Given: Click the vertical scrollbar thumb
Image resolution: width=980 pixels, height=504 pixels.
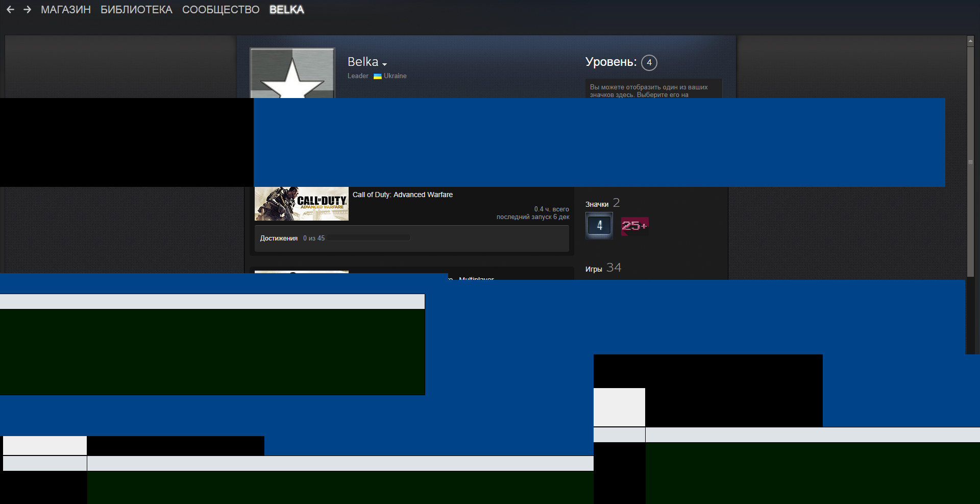Looking at the screenshot, I should tap(971, 161).
